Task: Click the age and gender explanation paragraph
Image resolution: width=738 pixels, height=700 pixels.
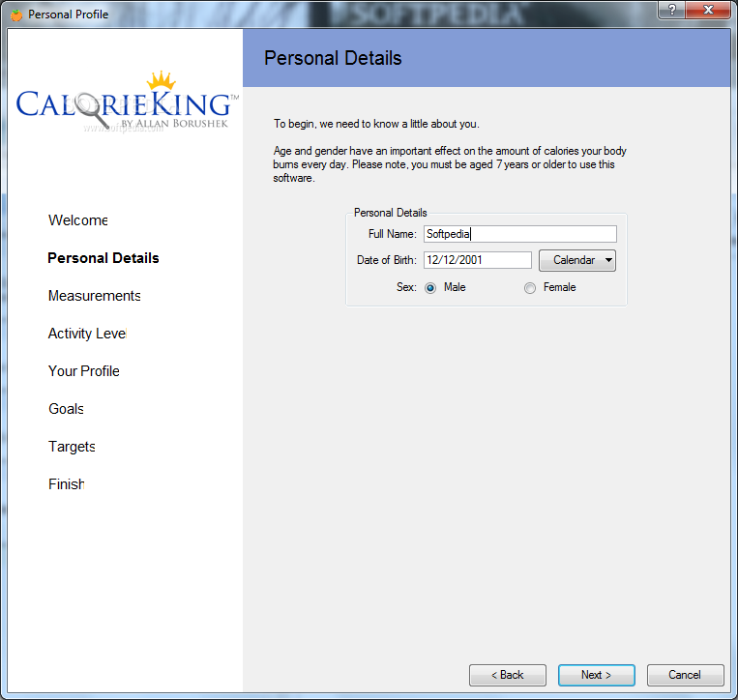Action: (450, 164)
